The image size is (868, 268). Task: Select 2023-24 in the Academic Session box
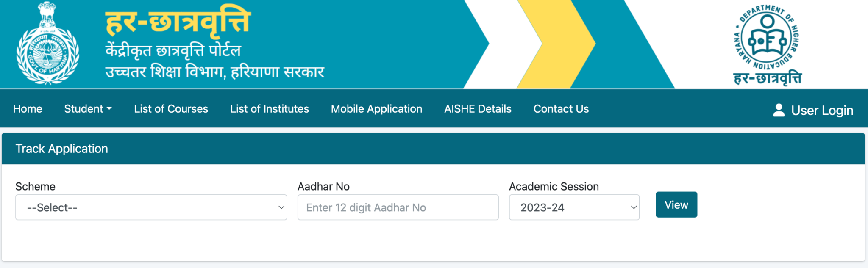point(574,207)
